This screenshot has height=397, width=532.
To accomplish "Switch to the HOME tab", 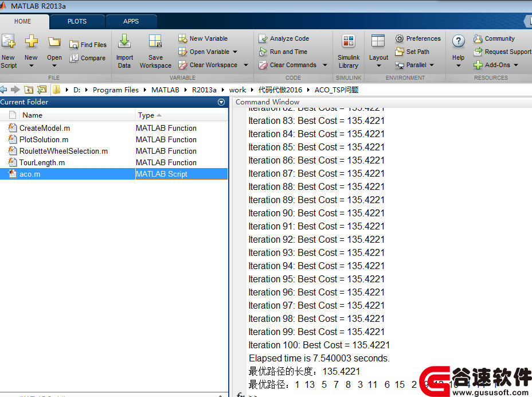I will [x=23, y=21].
